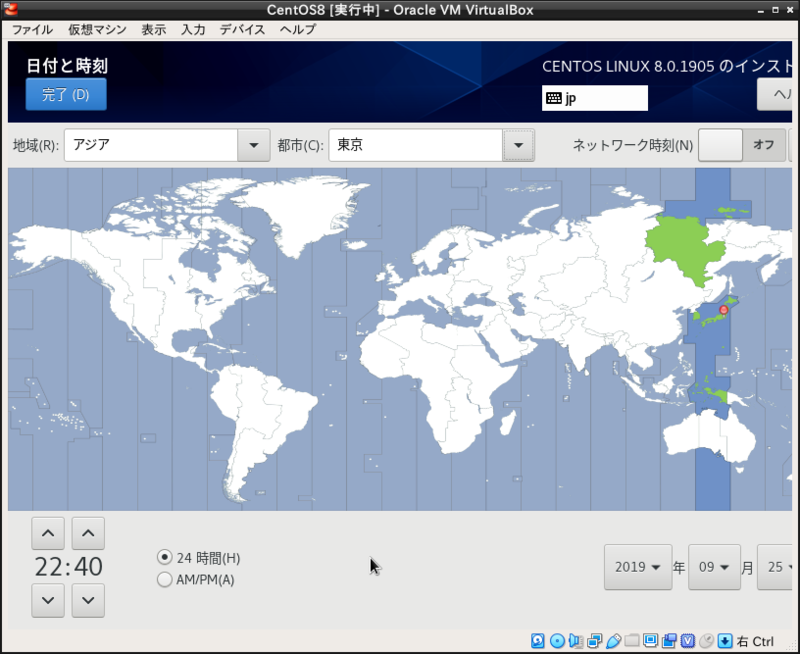Select the AM/PM(A) radio button
This screenshot has width=800, height=654.
pyautogui.click(x=164, y=580)
